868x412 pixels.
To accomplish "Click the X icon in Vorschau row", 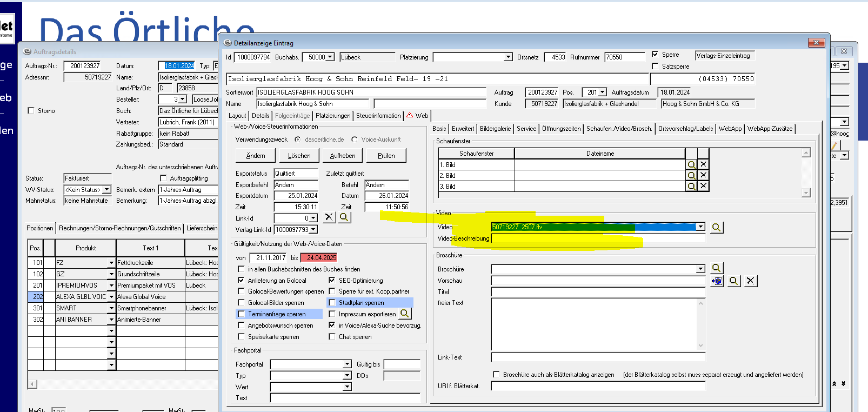I will pyautogui.click(x=750, y=281).
